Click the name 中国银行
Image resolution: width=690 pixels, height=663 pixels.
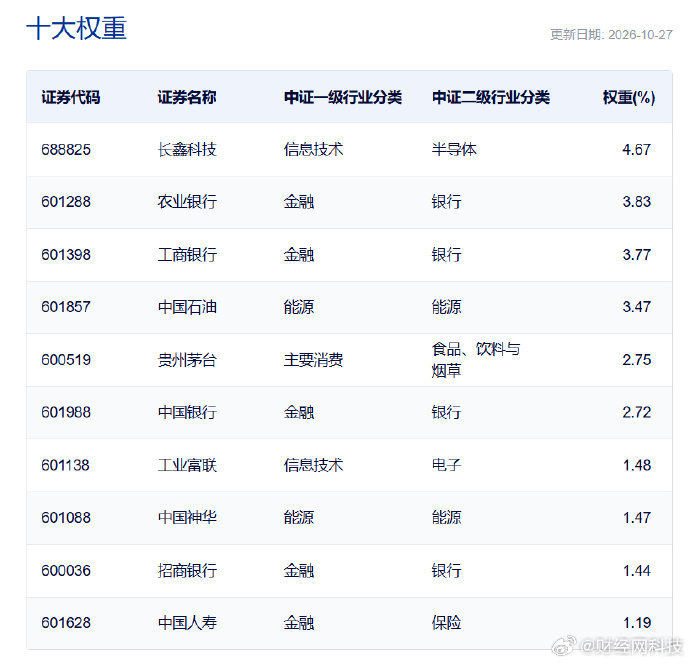point(187,412)
